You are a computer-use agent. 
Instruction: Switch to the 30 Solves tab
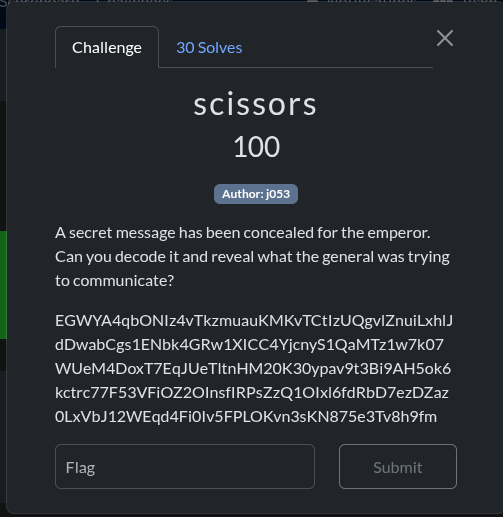[209, 48]
